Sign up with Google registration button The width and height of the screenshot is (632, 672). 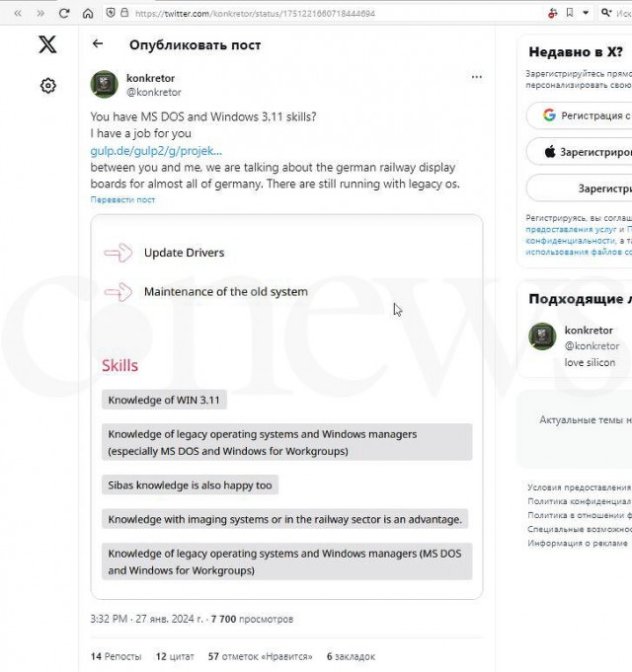click(x=585, y=115)
